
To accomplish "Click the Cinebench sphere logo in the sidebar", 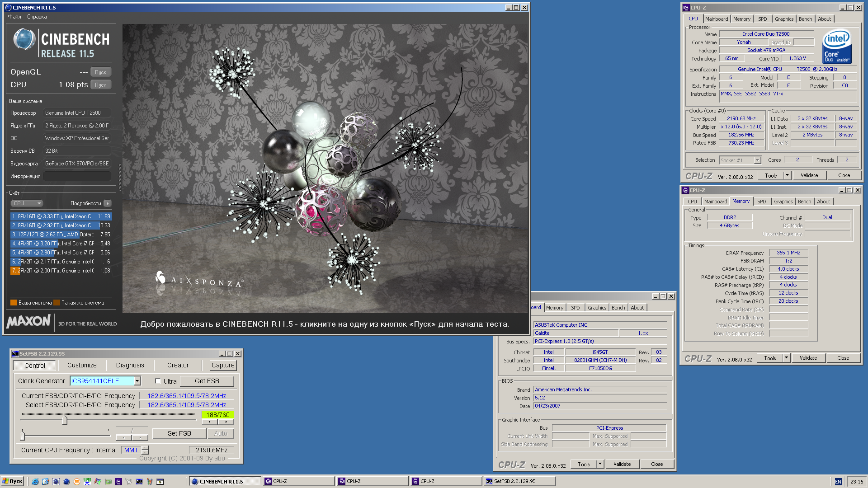I will point(24,39).
